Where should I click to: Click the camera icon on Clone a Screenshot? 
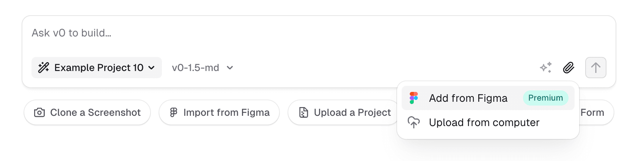point(39,112)
